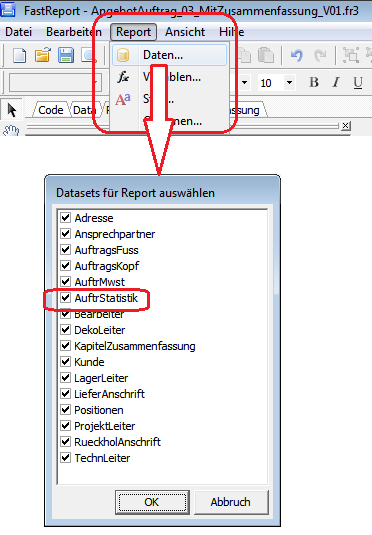Toggle the KapitelZusammenfassung checkbox
The image size is (372, 535).
tap(65, 346)
